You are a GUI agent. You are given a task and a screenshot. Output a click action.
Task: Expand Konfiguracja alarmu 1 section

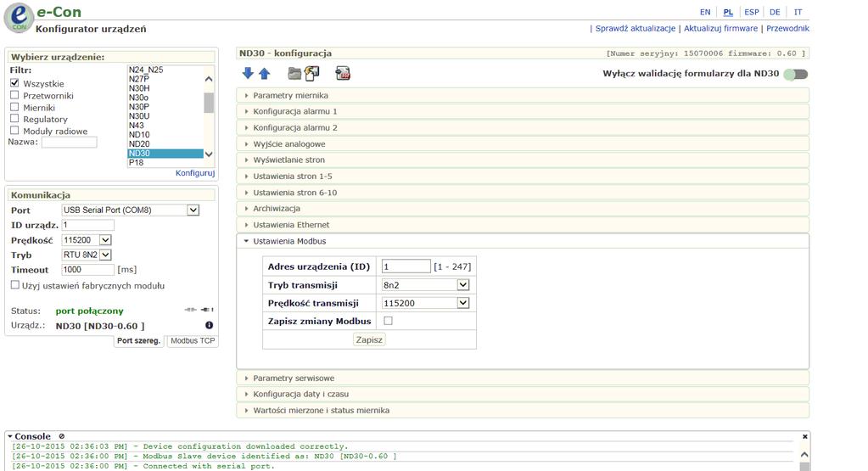pos(523,111)
